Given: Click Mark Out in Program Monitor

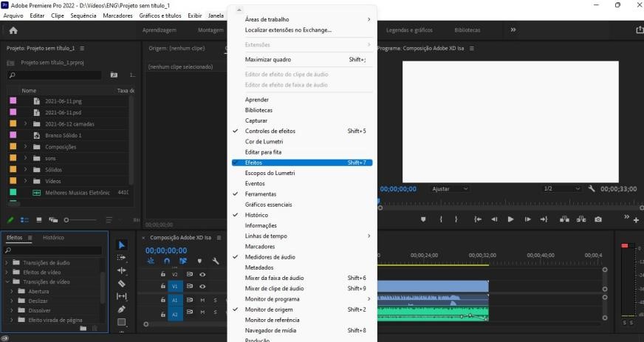Looking at the screenshot, I should pos(456,219).
